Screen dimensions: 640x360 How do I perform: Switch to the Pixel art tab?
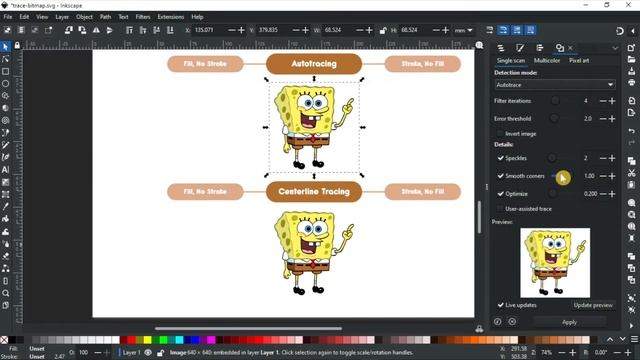click(579, 60)
